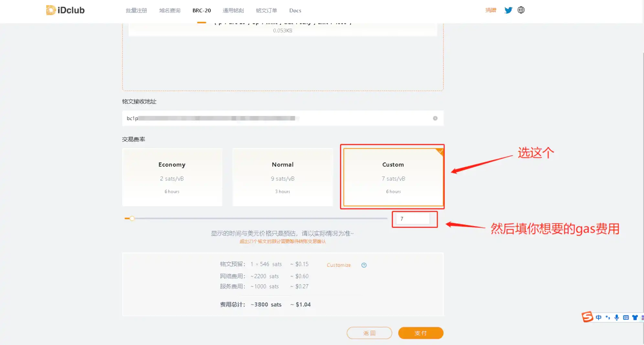The width and height of the screenshot is (644, 345).
Task: Toggle 中/英 input mode in Sogou toolbar
Action: coord(598,317)
